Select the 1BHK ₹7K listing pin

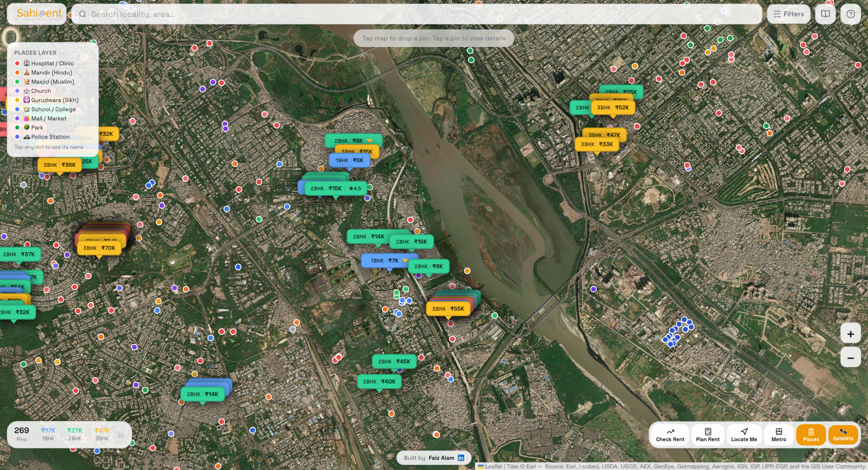[x=384, y=261]
